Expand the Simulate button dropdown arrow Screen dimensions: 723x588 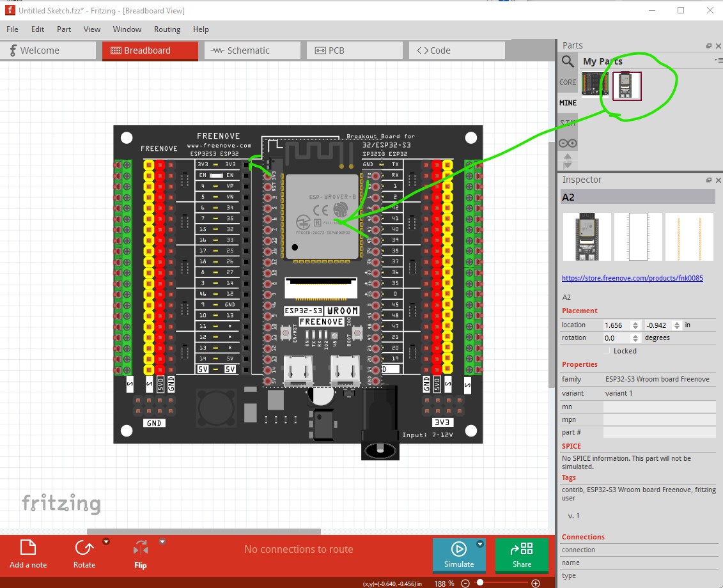click(x=480, y=544)
